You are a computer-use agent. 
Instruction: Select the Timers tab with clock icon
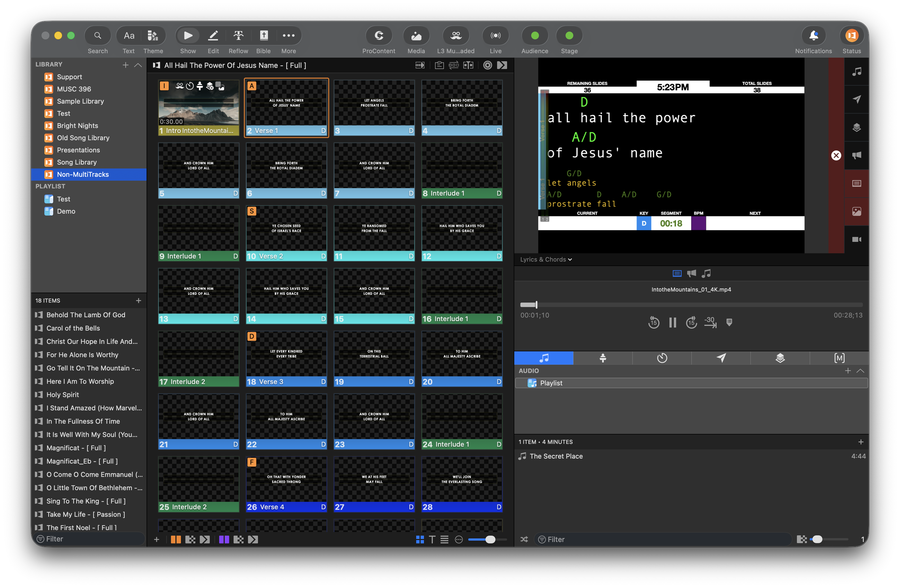[662, 358]
